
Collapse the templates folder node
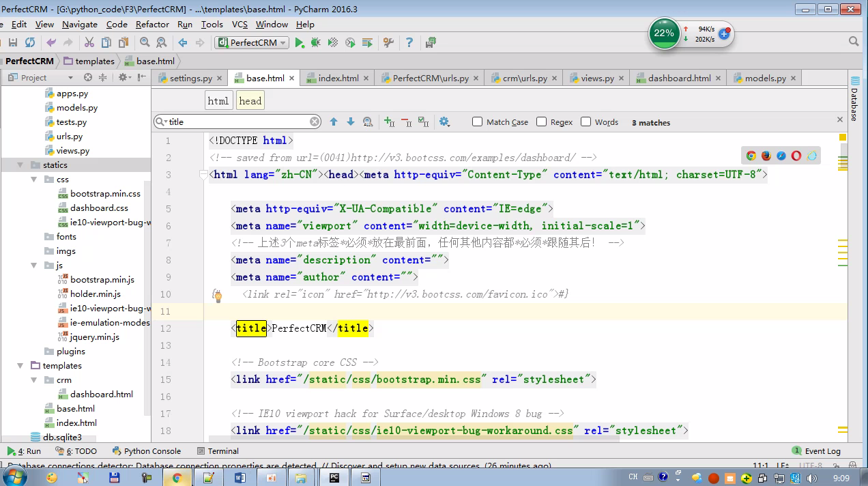click(x=21, y=366)
